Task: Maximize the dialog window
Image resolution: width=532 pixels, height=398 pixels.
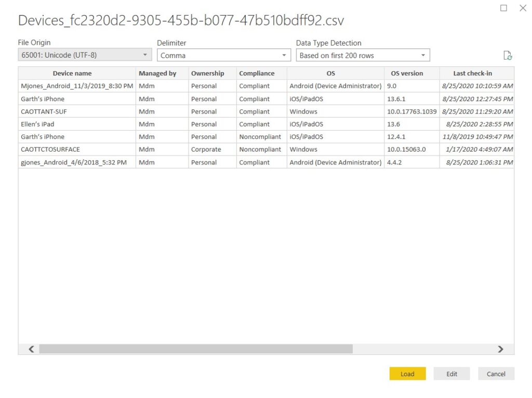Action: click(503, 8)
